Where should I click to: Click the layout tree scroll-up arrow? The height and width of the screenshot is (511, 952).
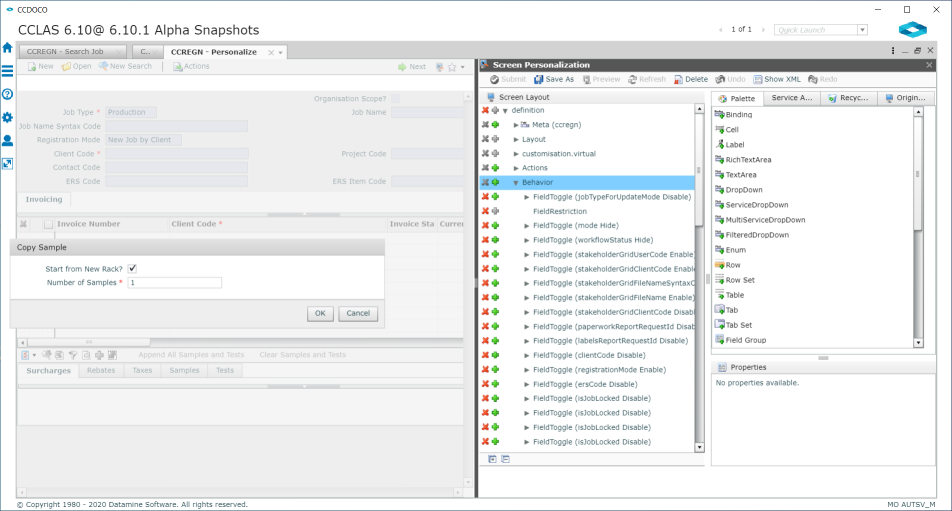[x=699, y=109]
